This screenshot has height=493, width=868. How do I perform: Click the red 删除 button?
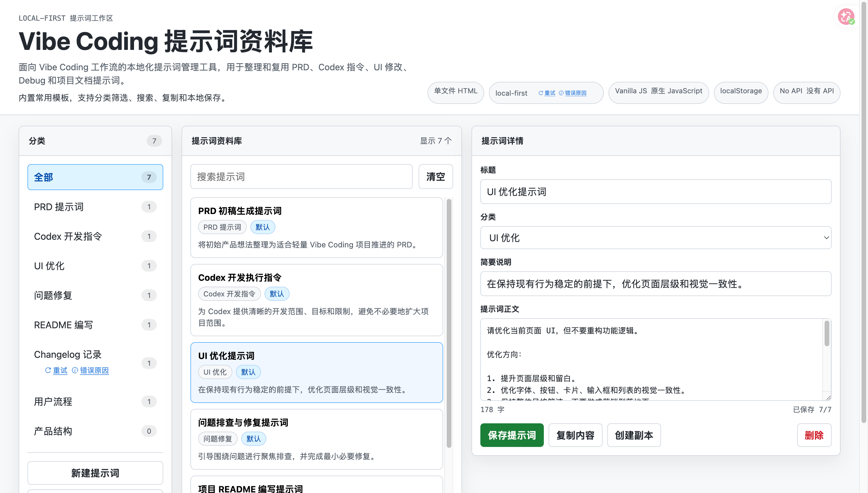814,435
